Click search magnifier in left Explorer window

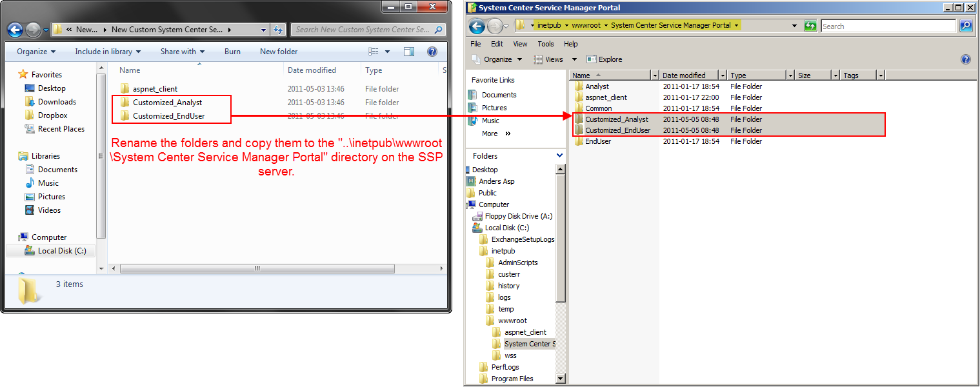439,30
